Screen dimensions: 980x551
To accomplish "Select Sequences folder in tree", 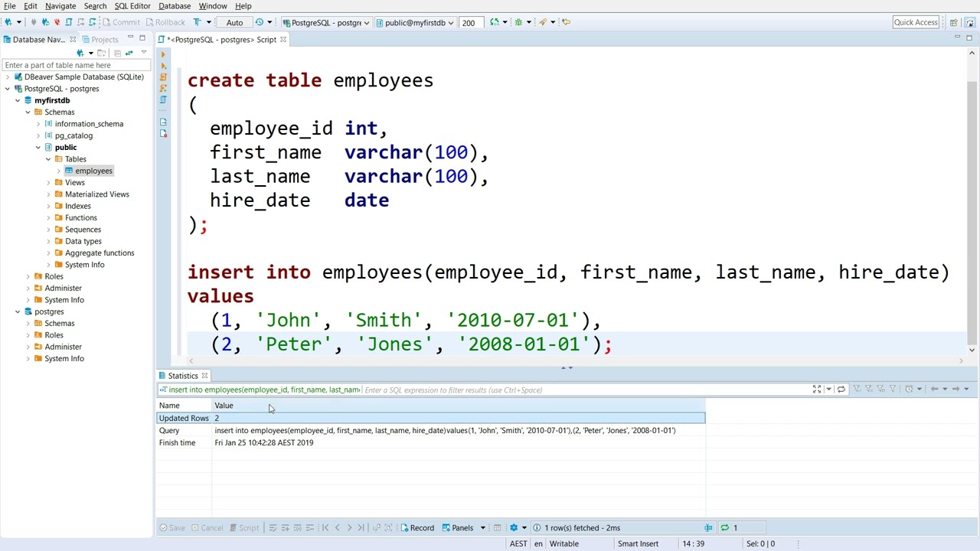I will [x=83, y=230].
